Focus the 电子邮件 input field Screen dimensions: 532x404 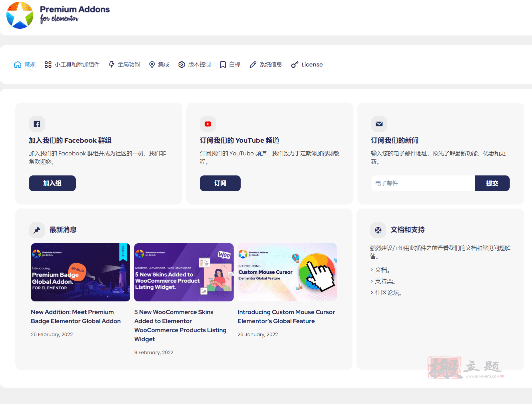click(423, 183)
